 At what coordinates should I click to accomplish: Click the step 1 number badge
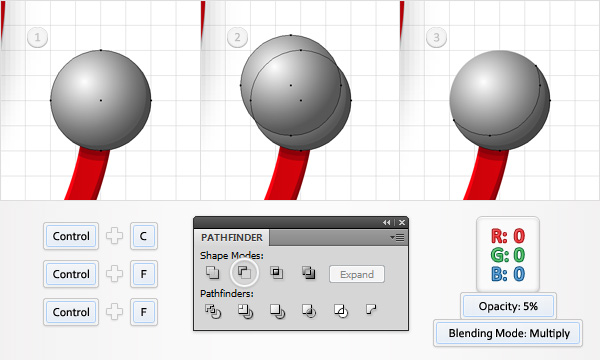tap(38, 37)
